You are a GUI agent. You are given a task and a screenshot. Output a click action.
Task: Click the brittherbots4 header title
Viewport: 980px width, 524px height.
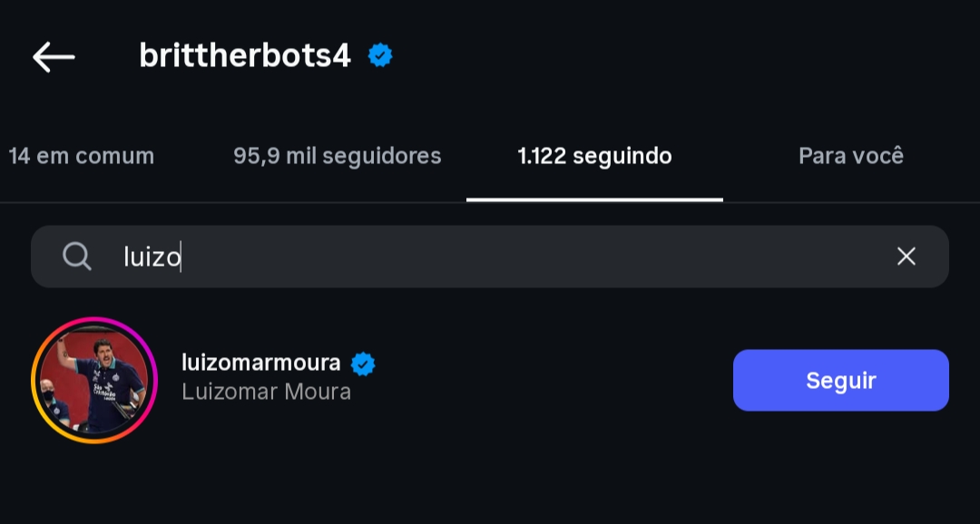coord(244,56)
